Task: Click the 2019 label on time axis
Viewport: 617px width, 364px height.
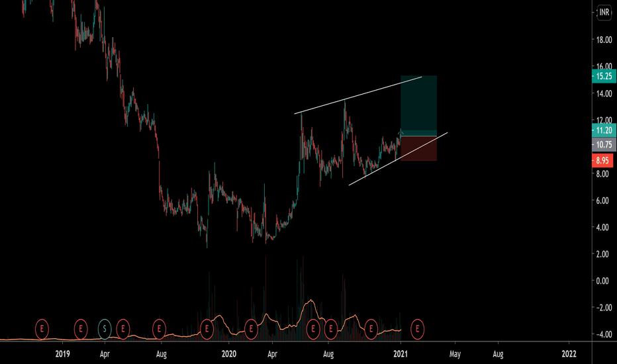Action: (x=63, y=354)
